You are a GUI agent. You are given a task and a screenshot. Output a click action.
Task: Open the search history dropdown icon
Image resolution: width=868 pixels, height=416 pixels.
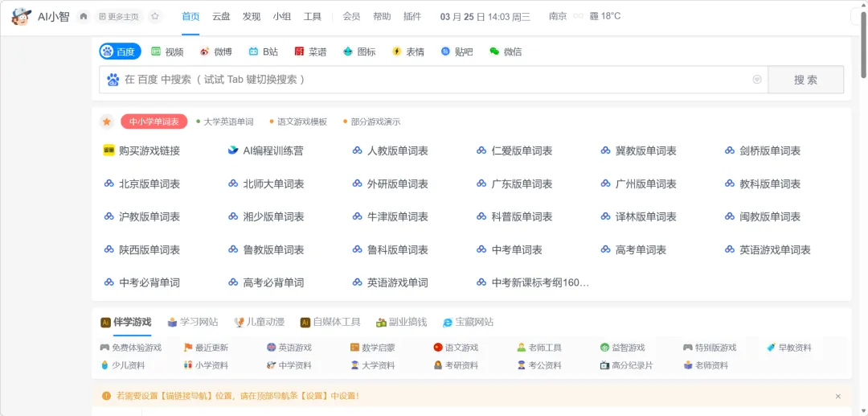(757, 80)
